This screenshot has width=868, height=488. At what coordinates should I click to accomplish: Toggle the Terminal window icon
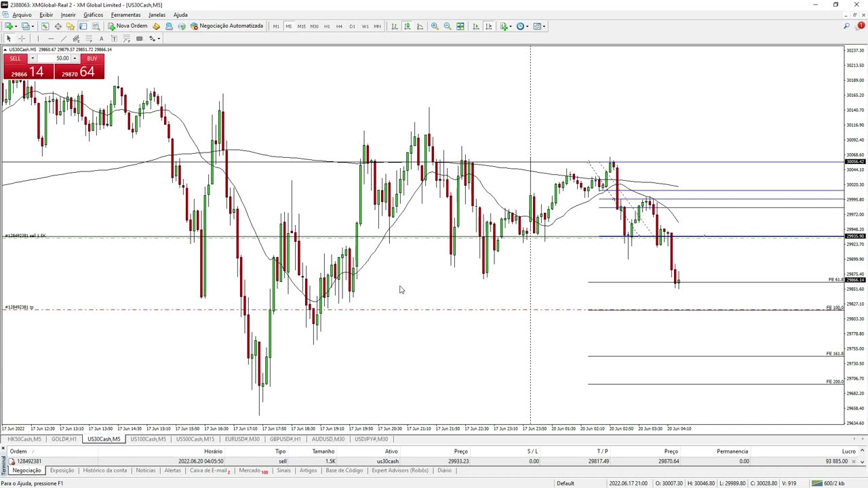[x=83, y=26]
